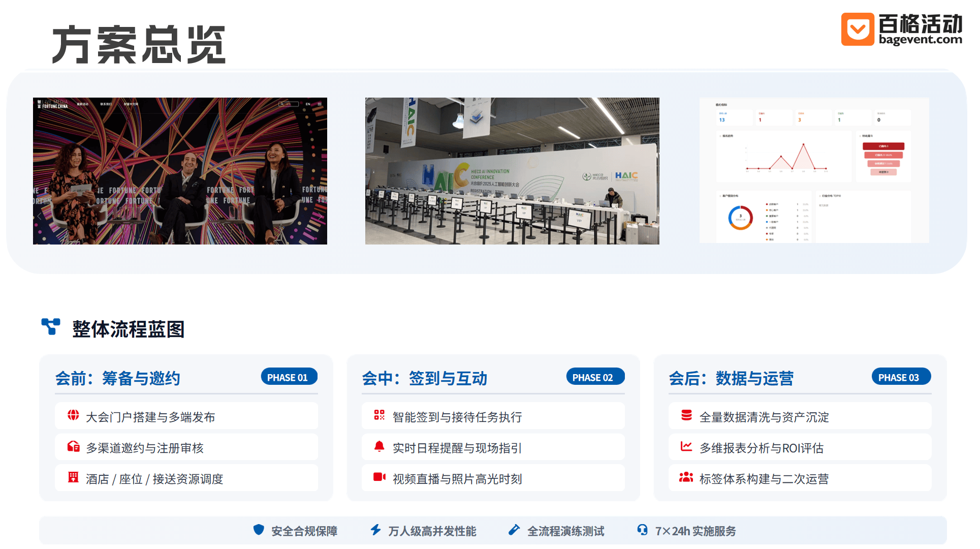Viewport: 980px width, 549px height.
Task: Select the 智能签到与接待任务执行 item
Action: [493, 416]
